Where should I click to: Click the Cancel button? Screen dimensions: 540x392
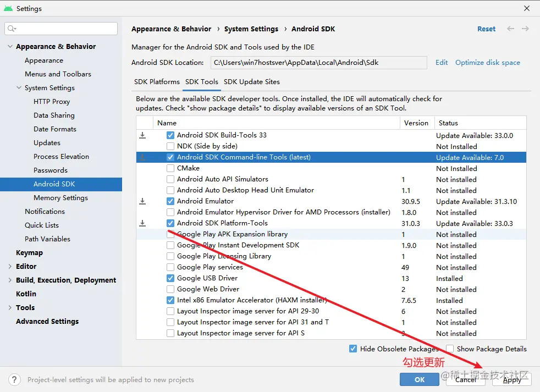coord(466,379)
